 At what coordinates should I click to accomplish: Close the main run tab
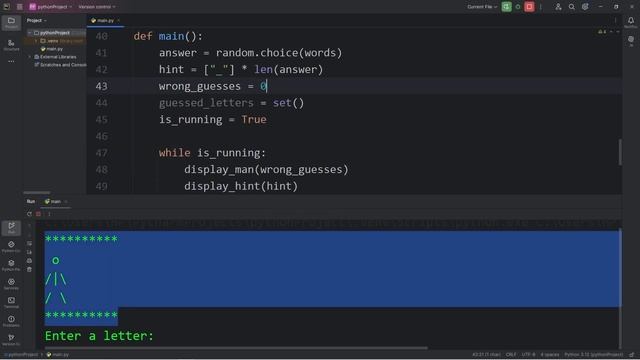[x=66, y=201]
